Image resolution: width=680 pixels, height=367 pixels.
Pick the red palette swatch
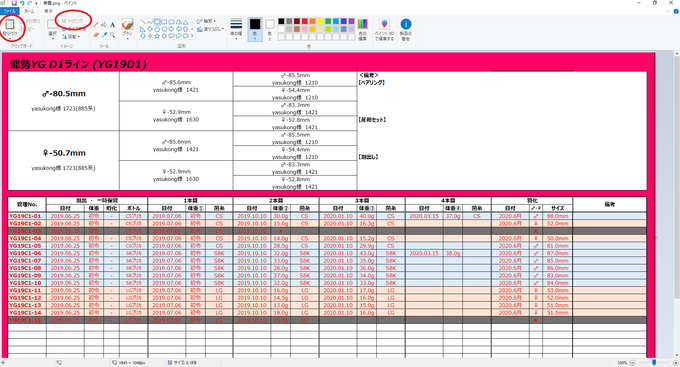pyautogui.click(x=304, y=21)
